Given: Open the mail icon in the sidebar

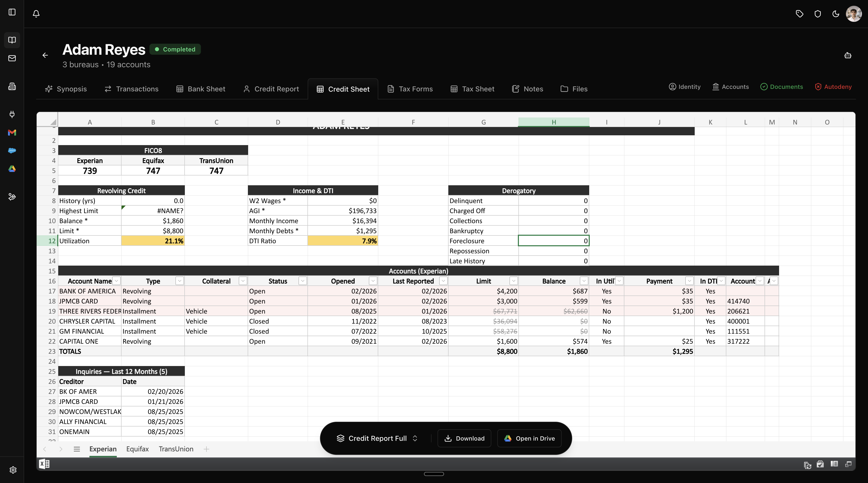Looking at the screenshot, I should 12,58.
